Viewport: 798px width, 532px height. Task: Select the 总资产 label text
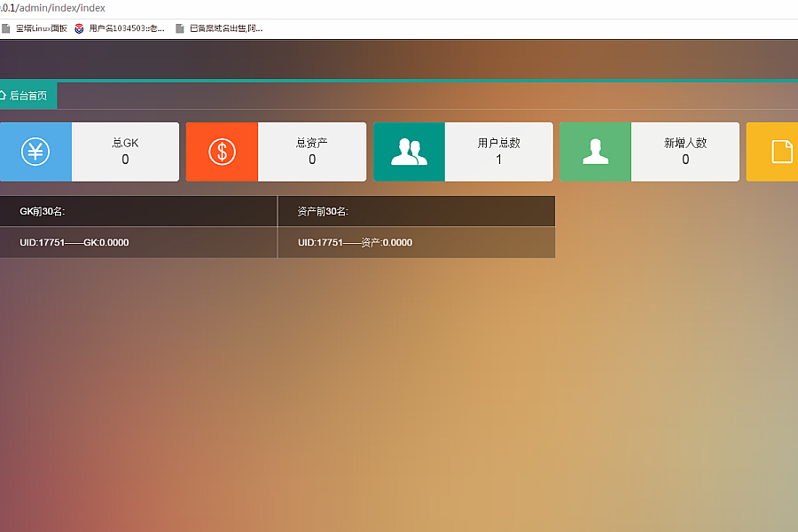click(312, 143)
